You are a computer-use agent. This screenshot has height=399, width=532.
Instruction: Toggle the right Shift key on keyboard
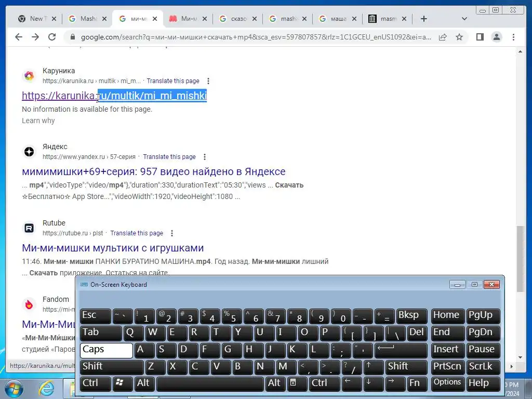[407, 367]
